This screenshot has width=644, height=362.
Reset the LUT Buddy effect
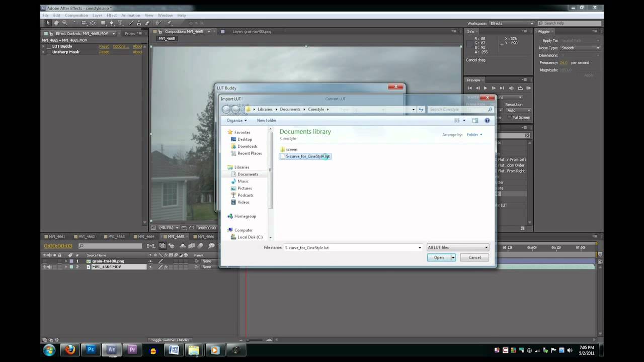(104, 46)
